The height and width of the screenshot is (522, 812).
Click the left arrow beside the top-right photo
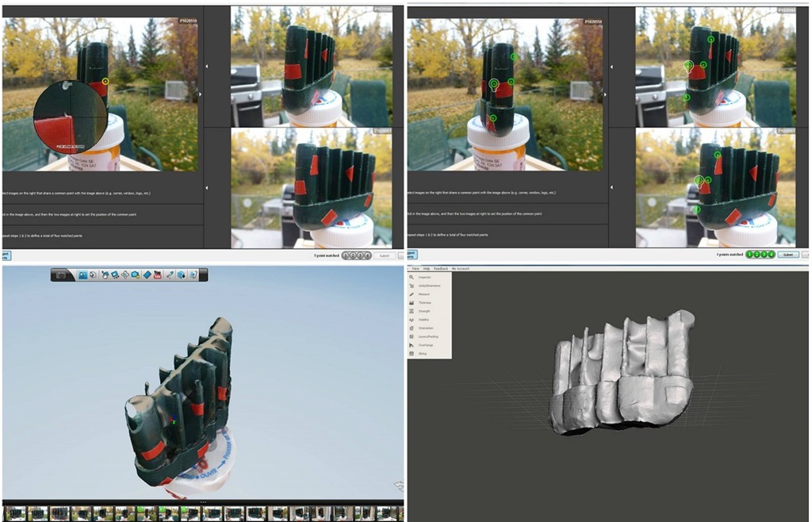[611, 66]
